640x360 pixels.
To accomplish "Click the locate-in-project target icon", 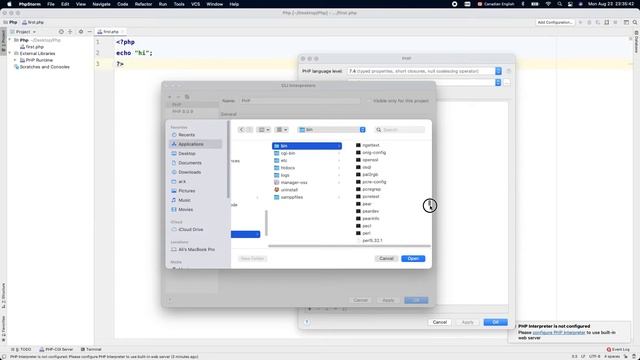I will click(61, 32).
